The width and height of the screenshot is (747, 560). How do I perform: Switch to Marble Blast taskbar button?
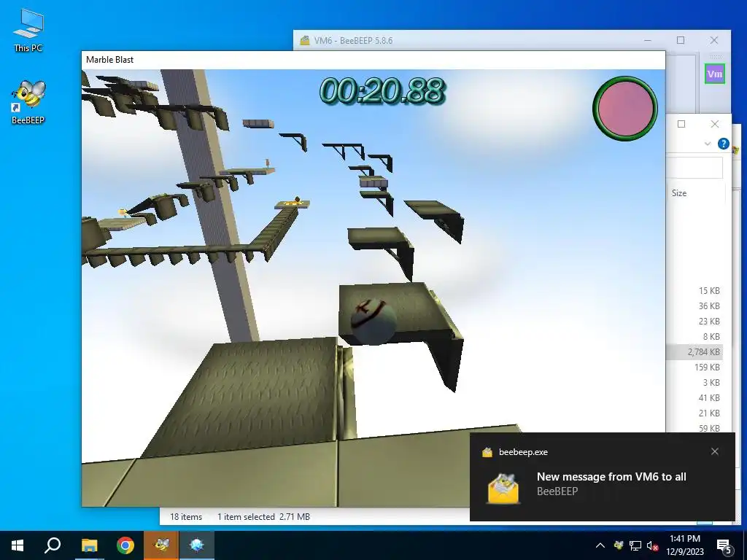coord(197,545)
